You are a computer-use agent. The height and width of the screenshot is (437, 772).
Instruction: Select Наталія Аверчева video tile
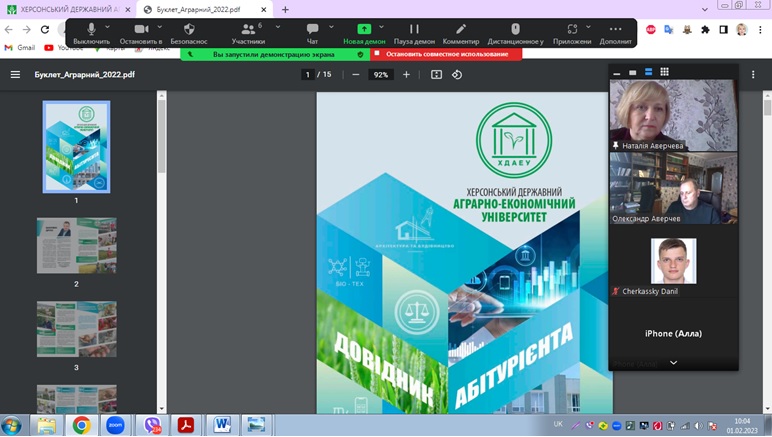click(674, 116)
